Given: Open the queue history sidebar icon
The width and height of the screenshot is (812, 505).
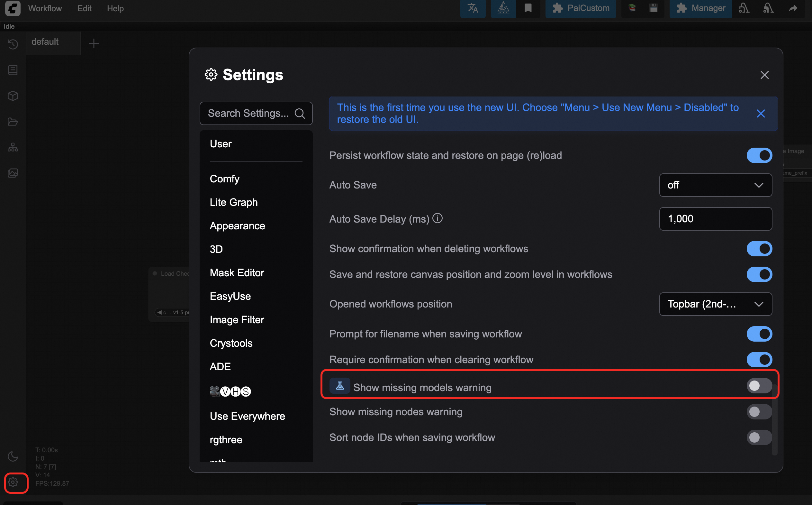Looking at the screenshot, I should point(13,44).
